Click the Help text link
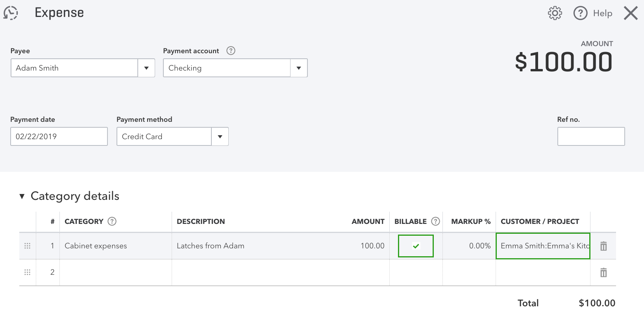Viewport: 644px width, 313px height. coord(603,13)
